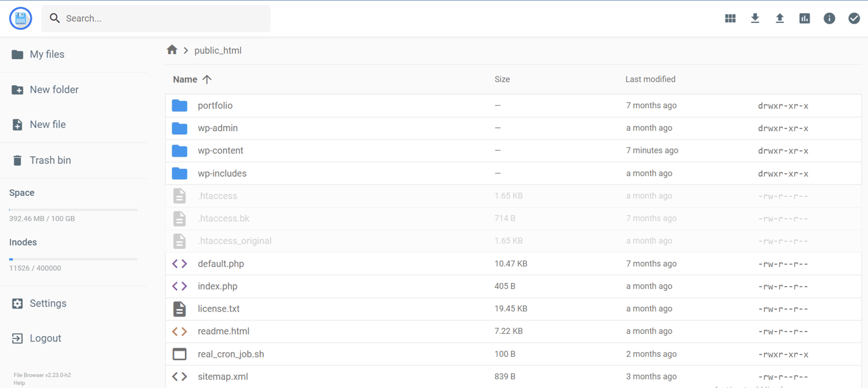
Task: Click inside the Search field
Action: 156,18
